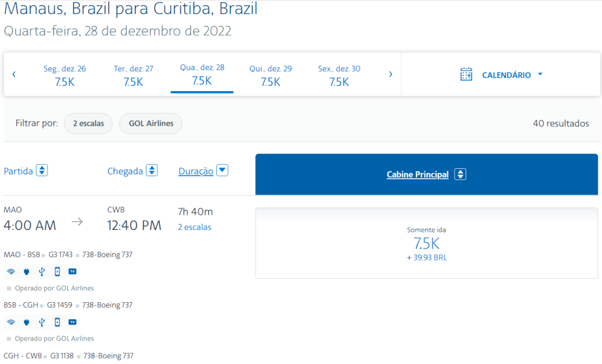Click the Wi-Fi icon for MAO - BSB flight
The width and height of the screenshot is (602, 364).
(11, 272)
